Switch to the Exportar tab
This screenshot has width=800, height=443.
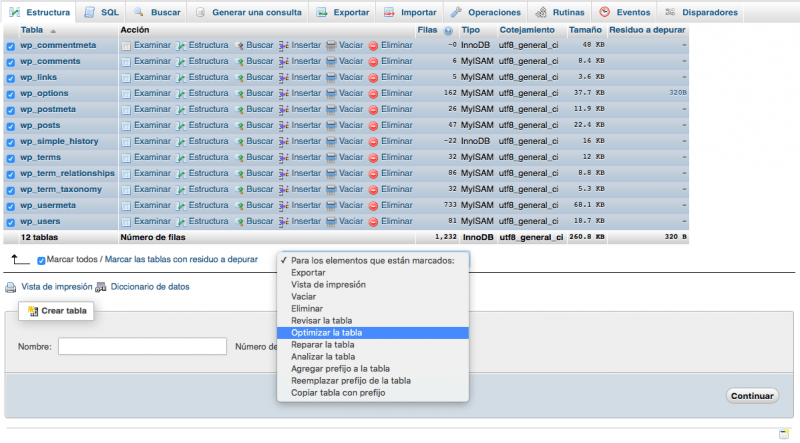pyautogui.click(x=342, y=12)
